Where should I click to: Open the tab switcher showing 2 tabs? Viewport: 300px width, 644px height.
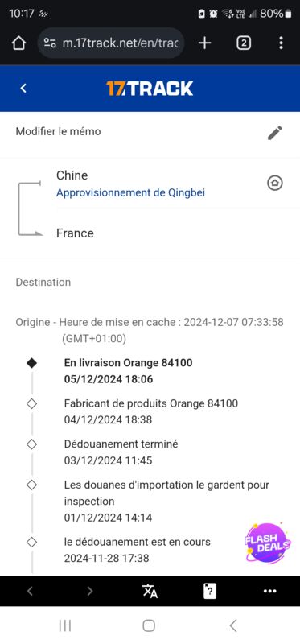pyautogui.click(x=244, y=43)
